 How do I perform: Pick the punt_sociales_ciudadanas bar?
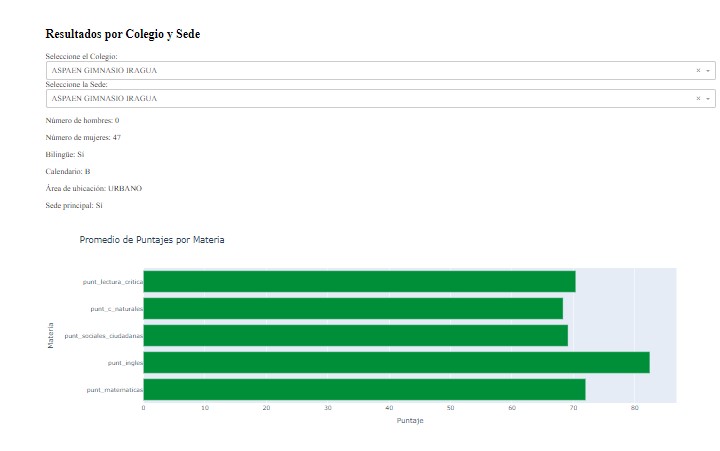tap(355, 335)
